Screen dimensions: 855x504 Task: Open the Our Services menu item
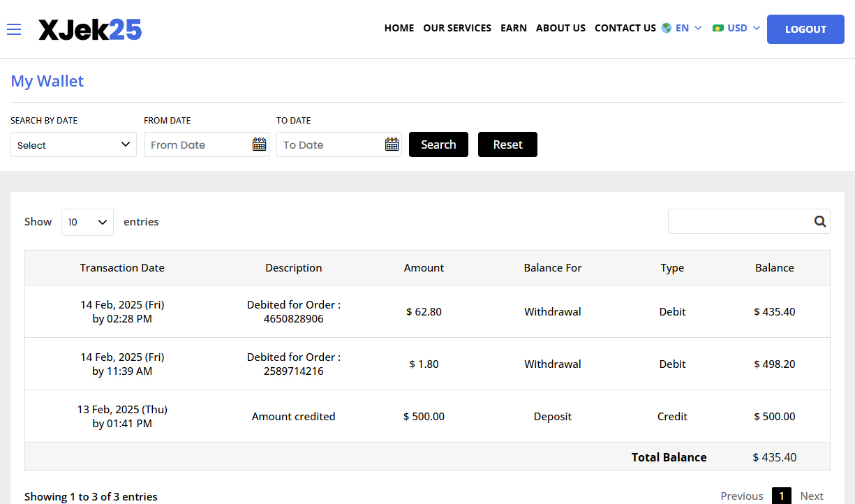457,28
